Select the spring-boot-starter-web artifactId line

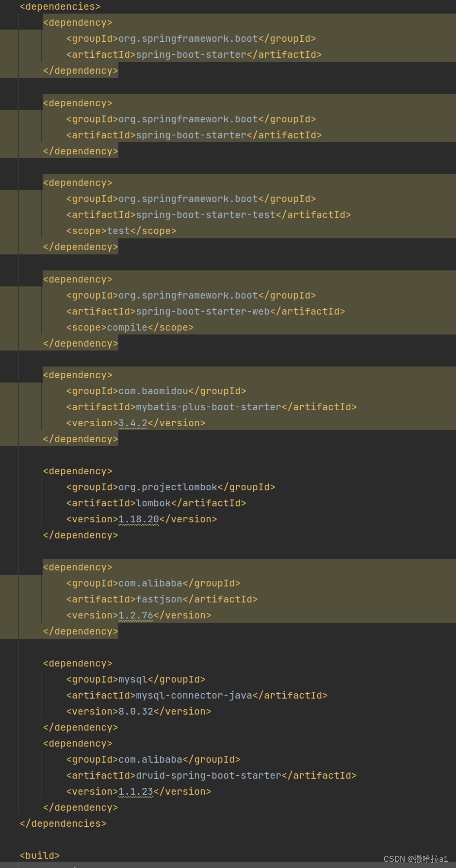206,312
